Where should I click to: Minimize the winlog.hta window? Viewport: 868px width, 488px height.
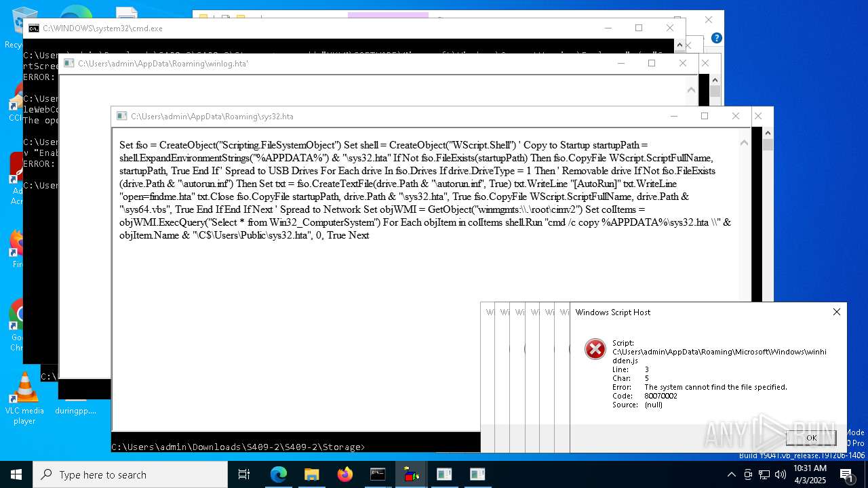click(621, 63)
